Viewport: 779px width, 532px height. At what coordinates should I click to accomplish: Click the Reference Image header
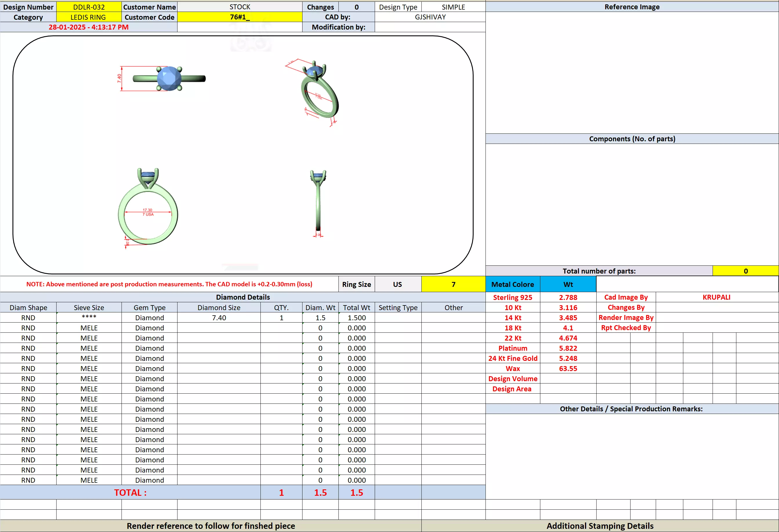point(632,7)
